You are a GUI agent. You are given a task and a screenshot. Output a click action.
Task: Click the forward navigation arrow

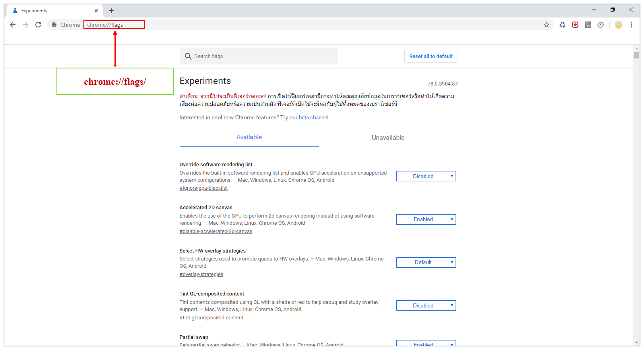click(25, 25)
